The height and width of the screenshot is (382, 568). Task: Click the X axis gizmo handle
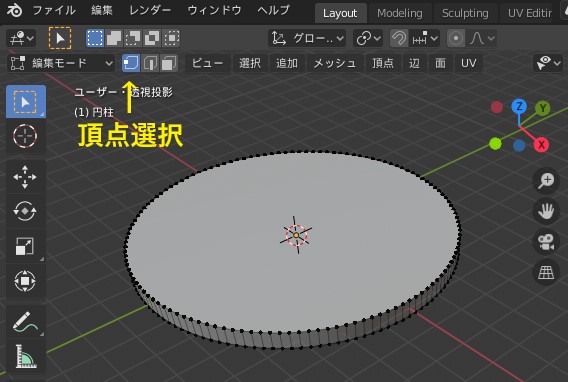[541, 145]
